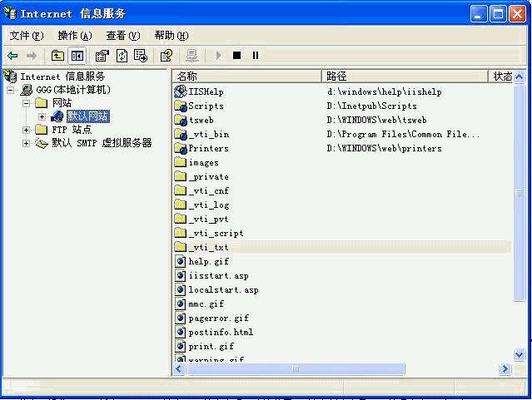Image resolution: width=532 pixels, height=400 pixels.
Task: Open the 文件(F) menu
Action: click(x=26, y=36)
